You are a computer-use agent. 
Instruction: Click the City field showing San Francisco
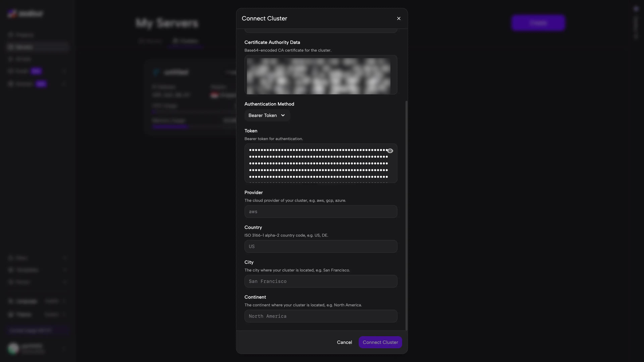tap(320, 281)
